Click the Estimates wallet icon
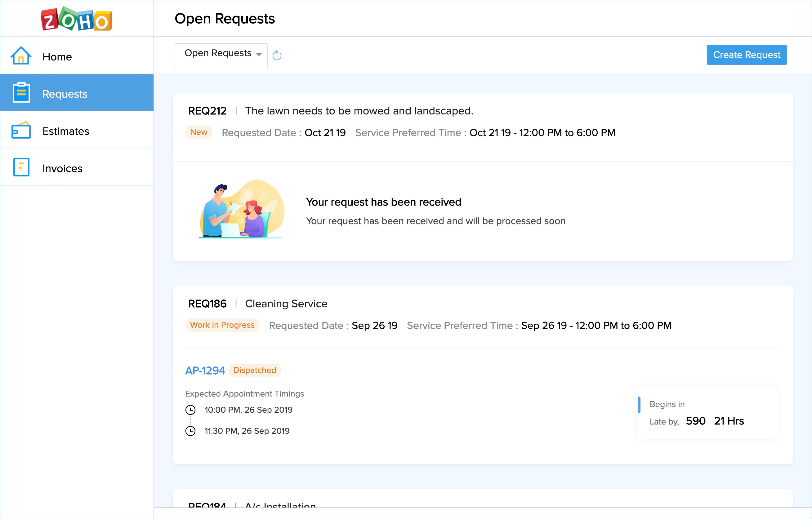 click(x=21, y=131)
